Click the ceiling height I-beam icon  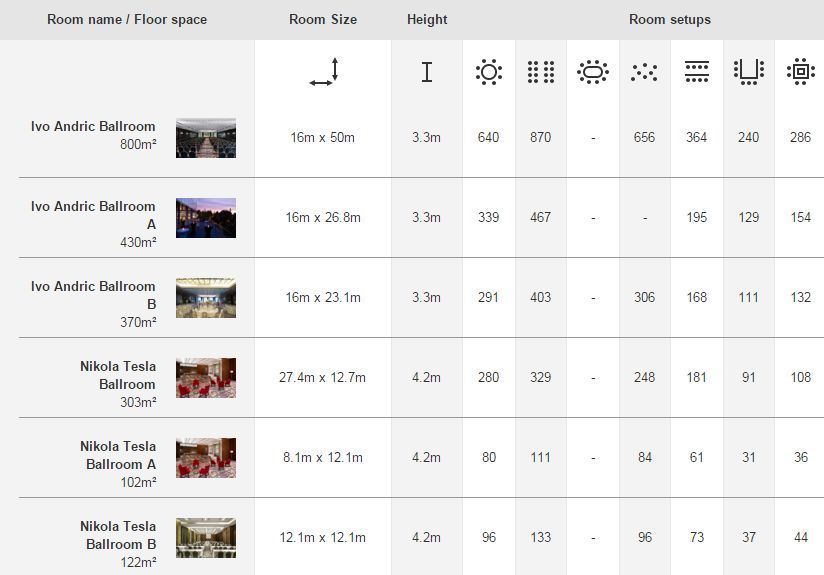pos(427,72)
